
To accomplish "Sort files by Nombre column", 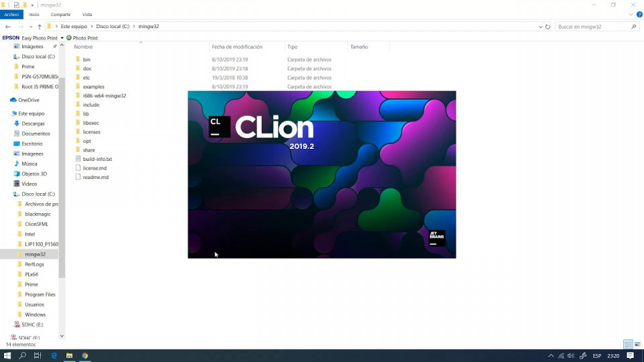I will 83,47.
